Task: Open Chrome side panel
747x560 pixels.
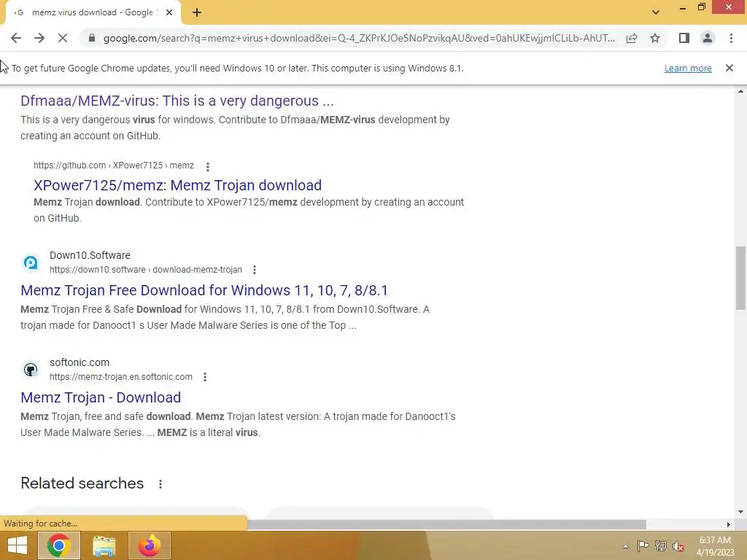Action: (684, 38)
